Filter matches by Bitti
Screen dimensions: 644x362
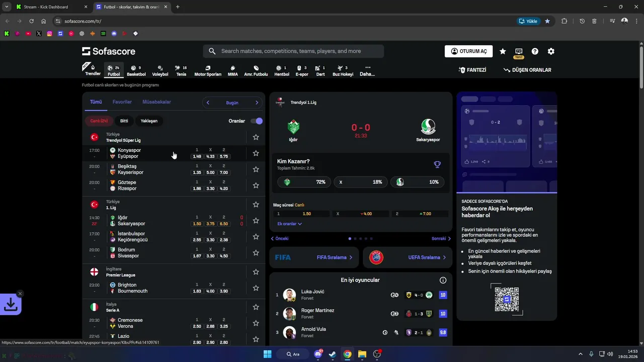(x=124, y=121)
